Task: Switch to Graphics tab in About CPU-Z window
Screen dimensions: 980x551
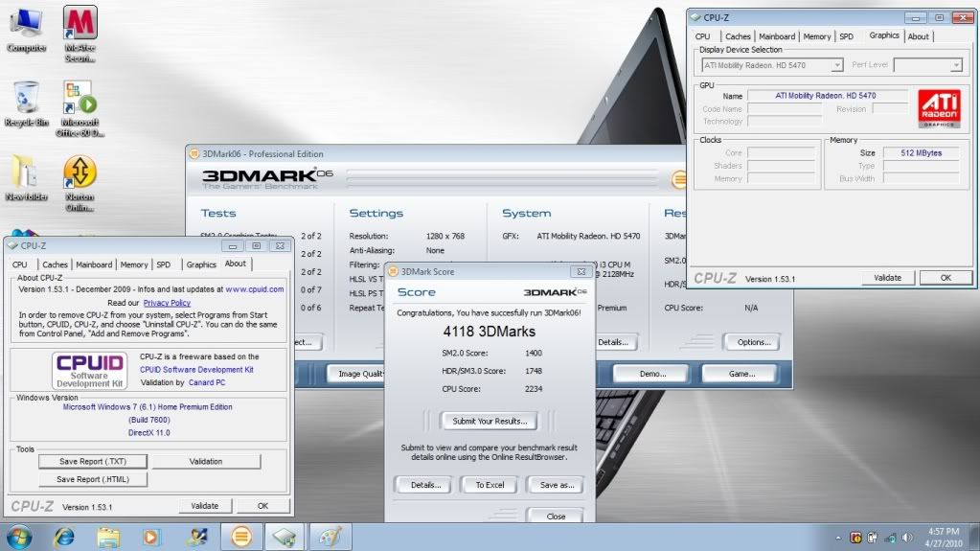Action: [200, 264]
